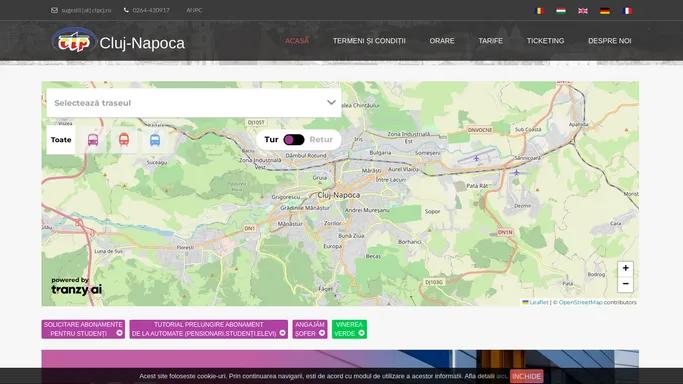Click the email envelope icon
683x384 pixels.
54,10
